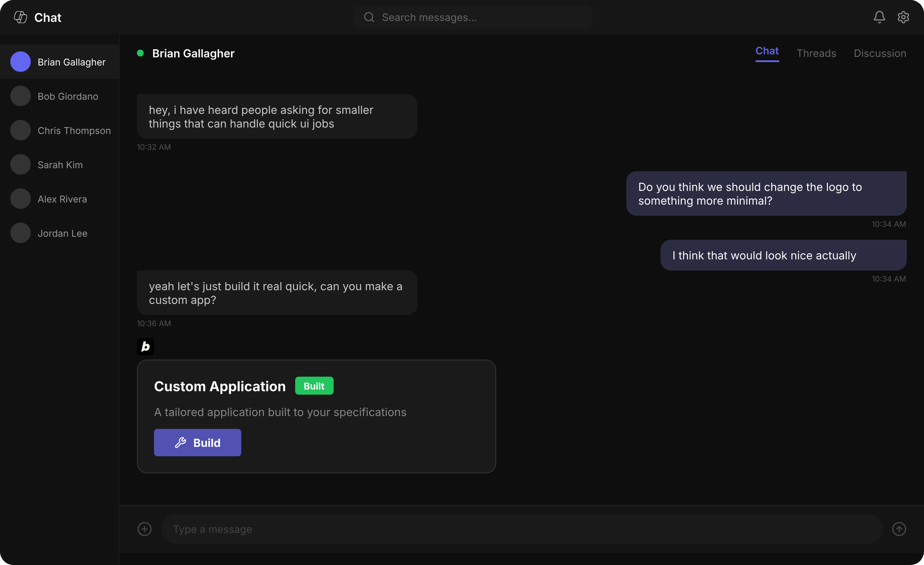Image resolution: width=924 pixels, height=565 pixels.
Task: Click the green online status dot
Action: tap(140, 53)
